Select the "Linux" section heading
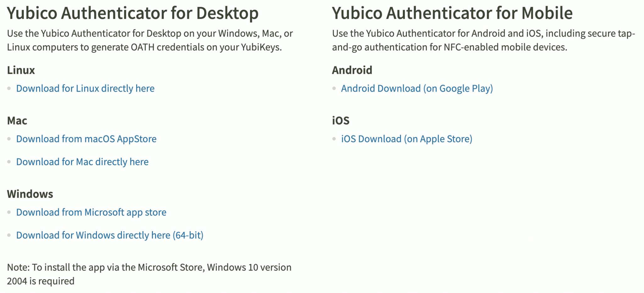Screen dimensions: 644x293 click(x=21, y=70)
